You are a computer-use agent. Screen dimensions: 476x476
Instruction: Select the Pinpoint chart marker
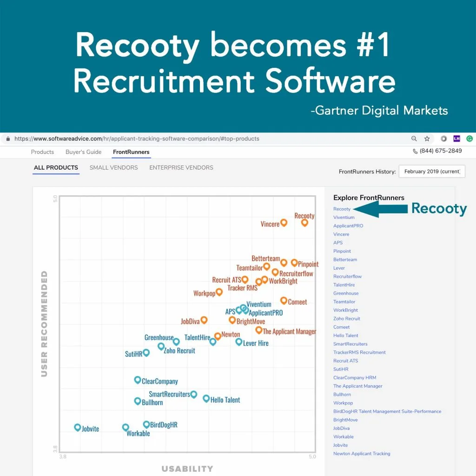(294, 263)
